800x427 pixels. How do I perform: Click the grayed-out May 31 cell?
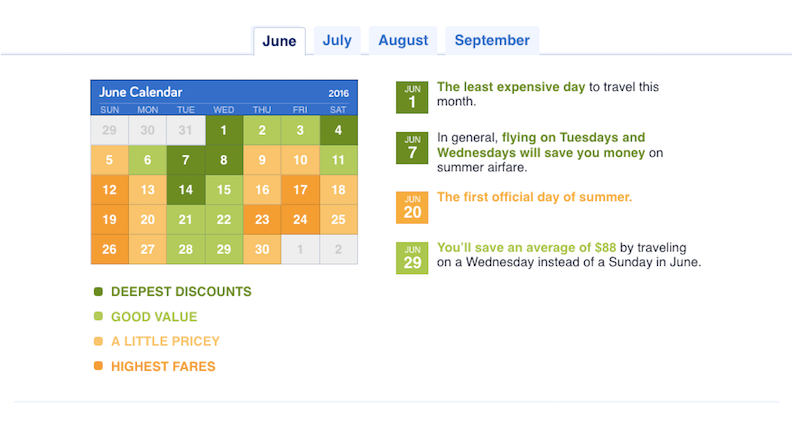pos(186,130)
